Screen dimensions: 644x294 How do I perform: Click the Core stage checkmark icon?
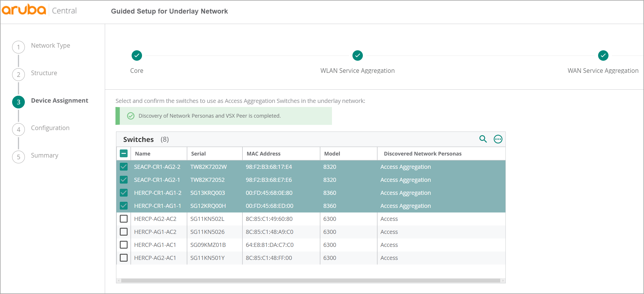(137, 56)
